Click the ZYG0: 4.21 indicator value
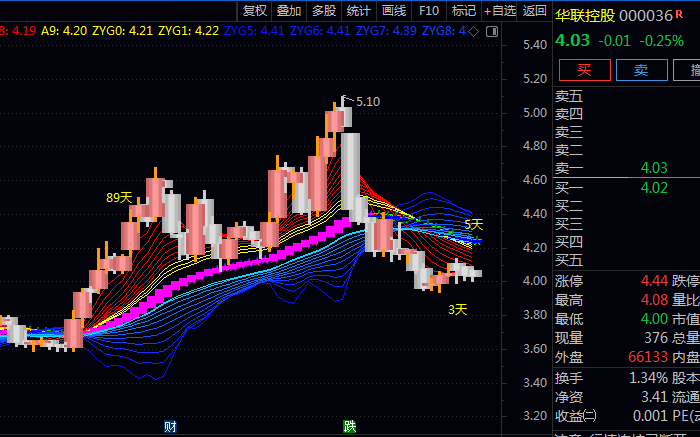Screen dimensions: 700x437 click(122, 31)
